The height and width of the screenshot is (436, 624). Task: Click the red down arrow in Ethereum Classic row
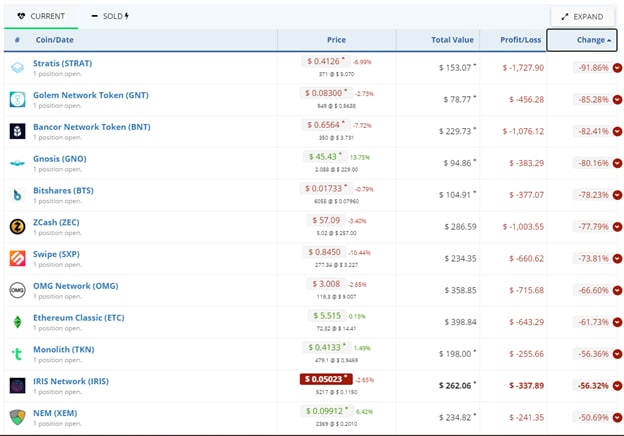click(x=617, y=322)
